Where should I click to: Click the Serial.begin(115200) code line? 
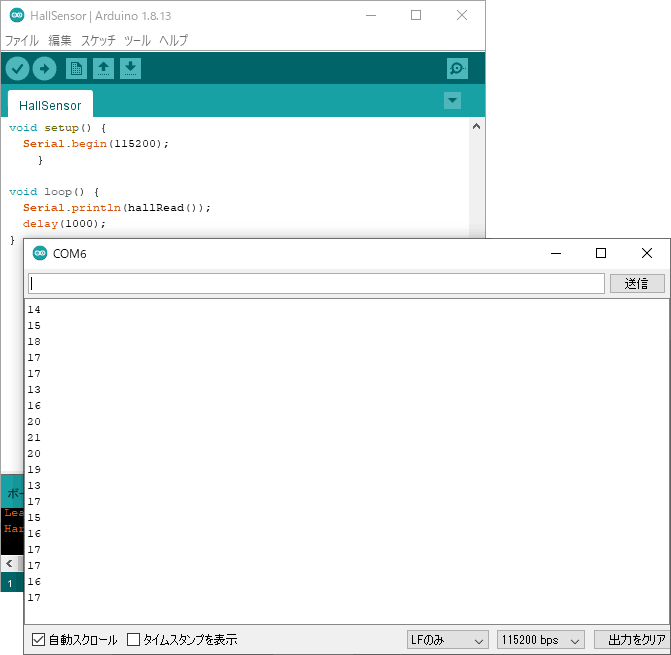[x=96, y=144]
